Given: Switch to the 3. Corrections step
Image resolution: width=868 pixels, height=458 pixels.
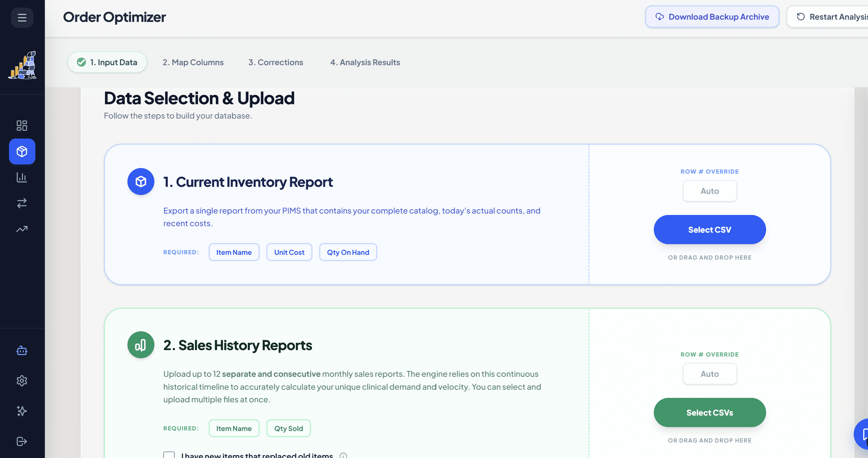Looking at the screenshot, I should pos(276,62).
